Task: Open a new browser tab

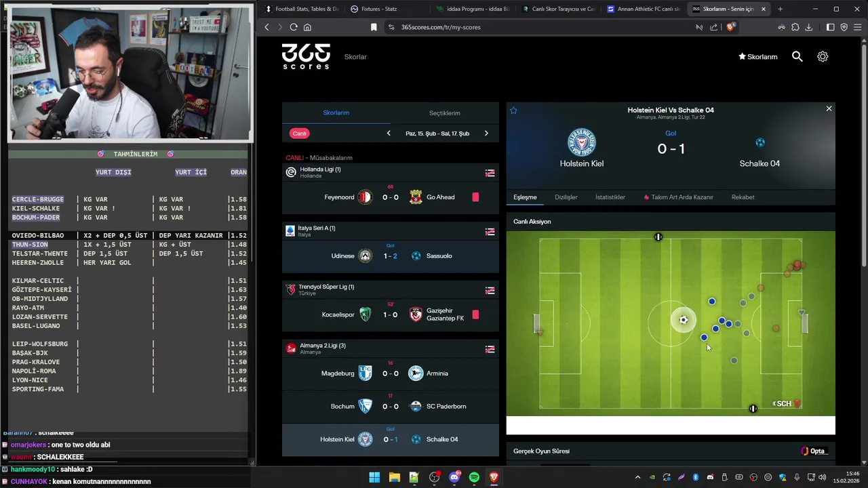Action: [x=780, y=9]
